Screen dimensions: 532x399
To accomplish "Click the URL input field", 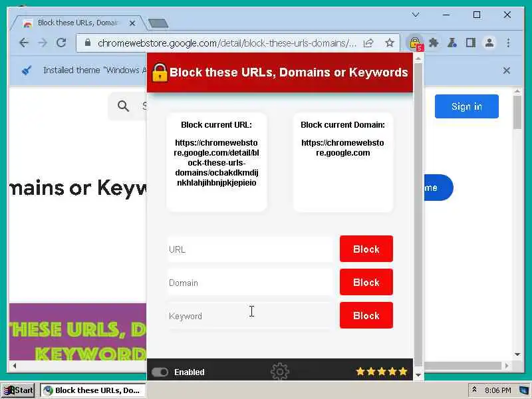I will tap(251, 249).
